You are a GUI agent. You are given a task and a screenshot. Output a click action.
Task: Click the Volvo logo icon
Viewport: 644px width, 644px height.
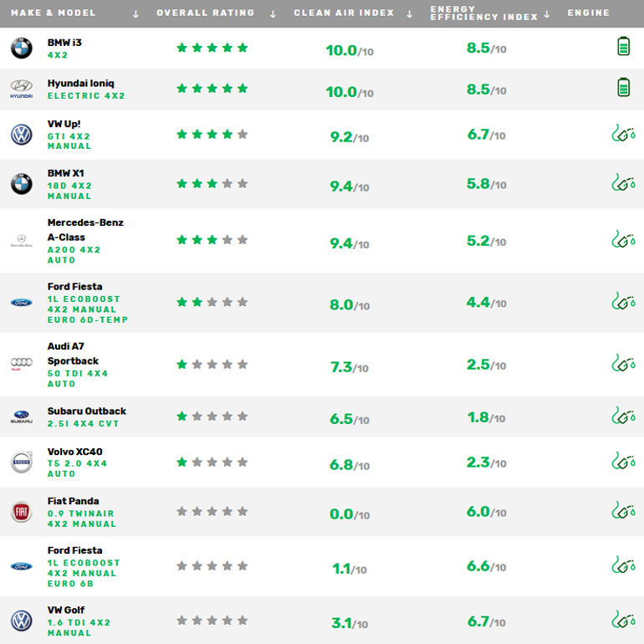click(x=21, y=463)
